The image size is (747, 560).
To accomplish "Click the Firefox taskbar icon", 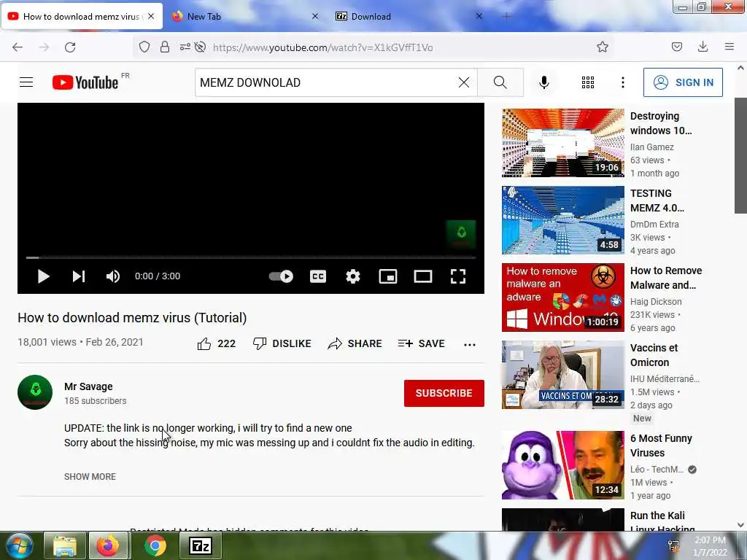I will click(x=108, y=545).
